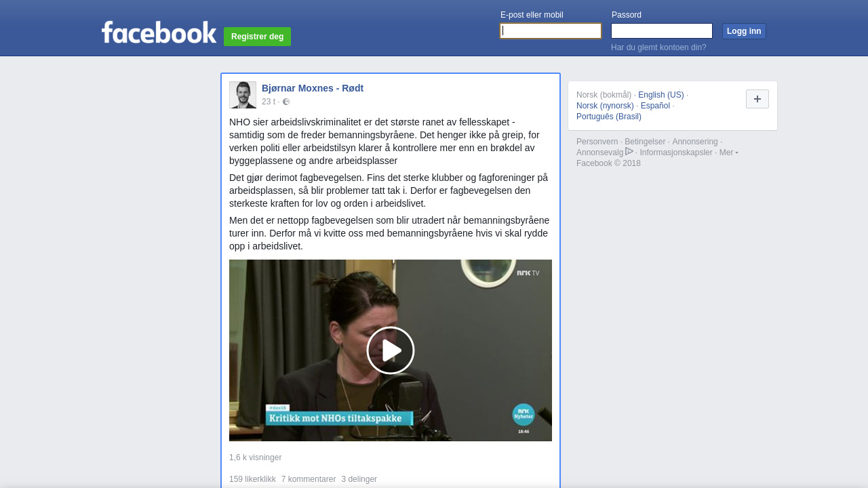The width and height of the screenshot is (868, 488).
Task: Open Informasjonskapsler footer link
Action: point(676,152)
